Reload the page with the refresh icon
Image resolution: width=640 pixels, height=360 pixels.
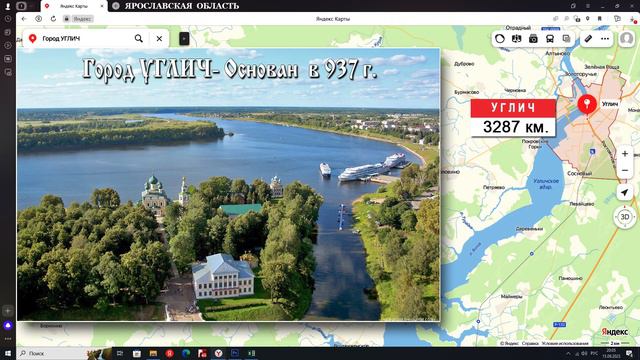[53, 19]
